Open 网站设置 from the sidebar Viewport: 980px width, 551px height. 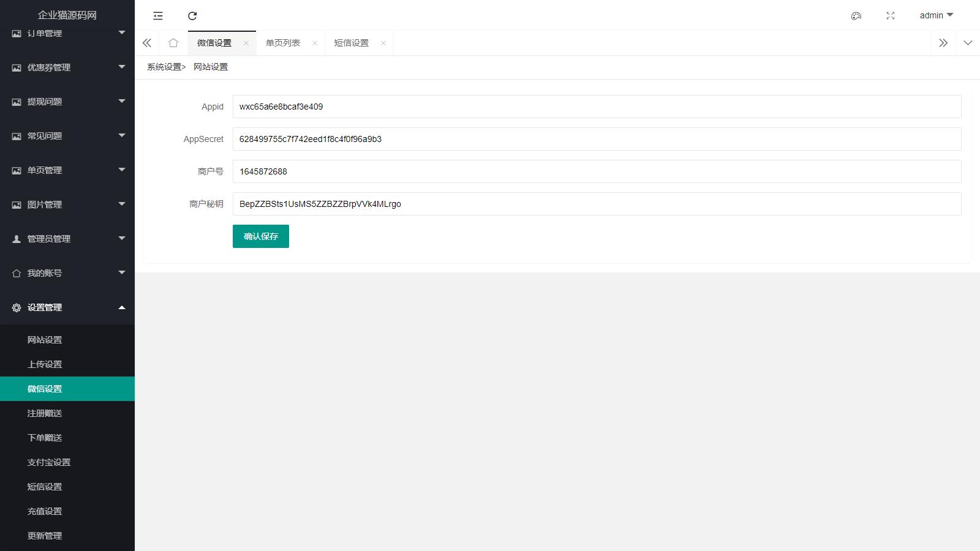(x=45, y=340)
